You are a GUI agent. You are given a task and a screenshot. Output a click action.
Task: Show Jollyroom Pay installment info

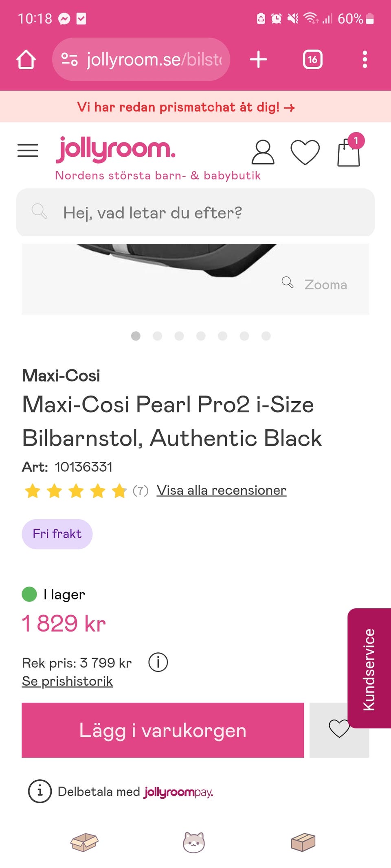pyautogui.click(x=40, y=791)
